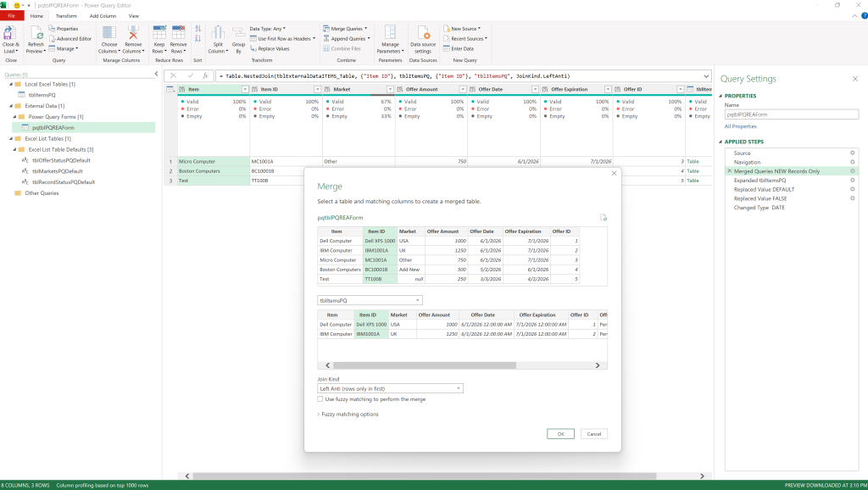The image size is (868, 490).
Task: Open the All Properties link
Action: (741, 126)
